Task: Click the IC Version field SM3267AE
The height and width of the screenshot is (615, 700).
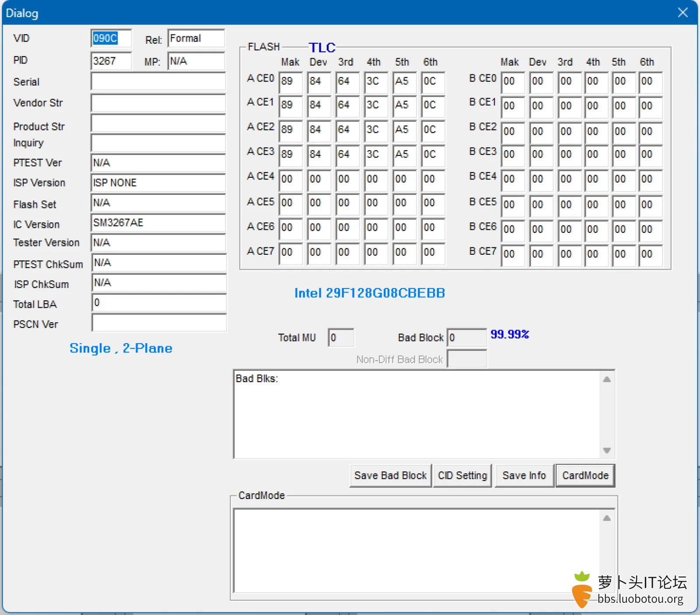Action: pos(158,223)
